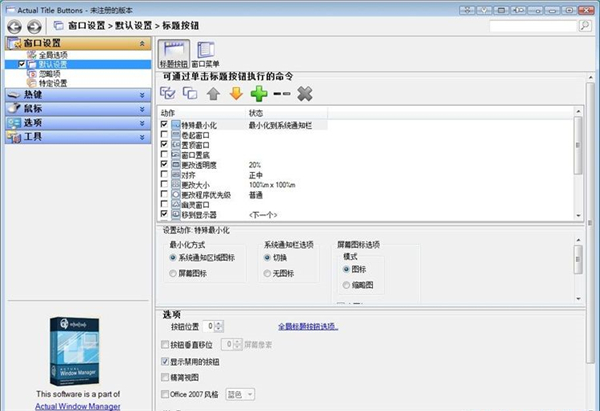The image size is (600, 411).
Task: Click the Actual Window Manager link
Action: coord(78,406)
